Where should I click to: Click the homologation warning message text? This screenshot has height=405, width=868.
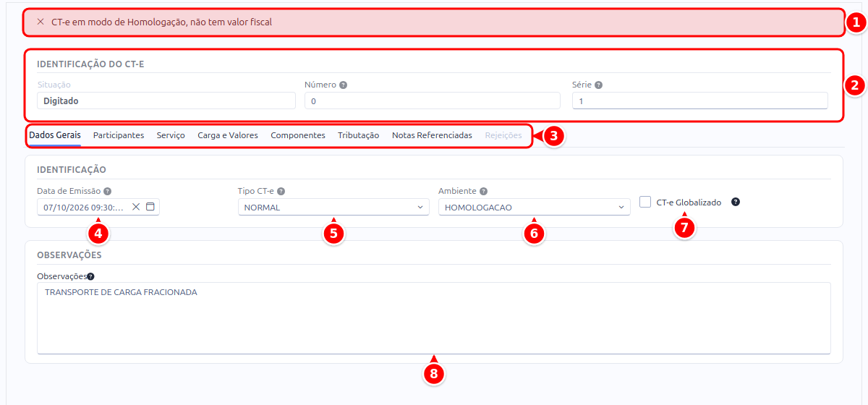161,22
